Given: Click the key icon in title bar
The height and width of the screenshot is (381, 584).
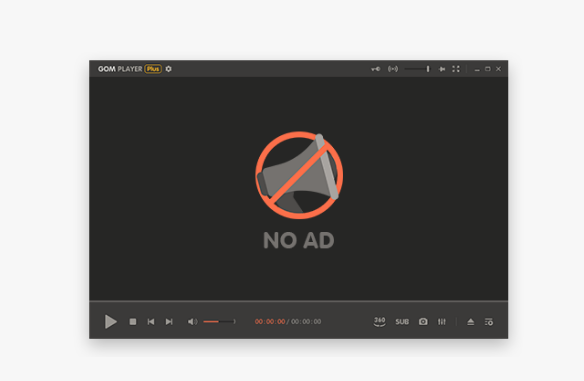Looking at the screenshot, I should click(376, 69).
